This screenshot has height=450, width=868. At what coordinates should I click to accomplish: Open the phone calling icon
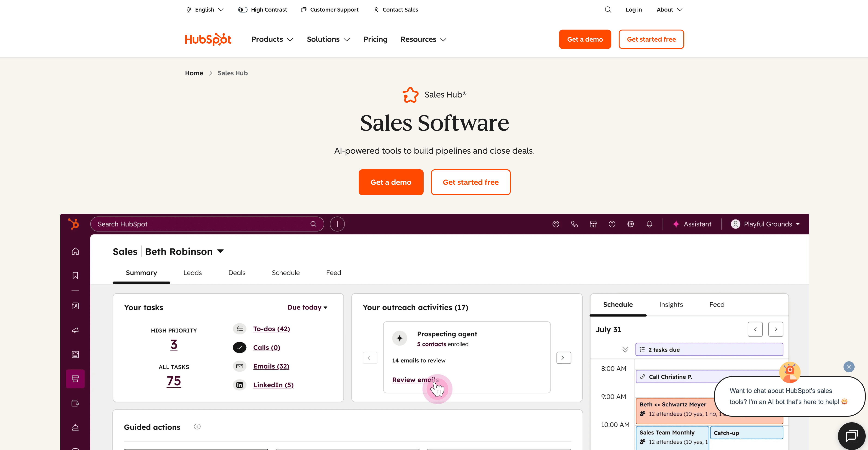[x=575, y=224]
